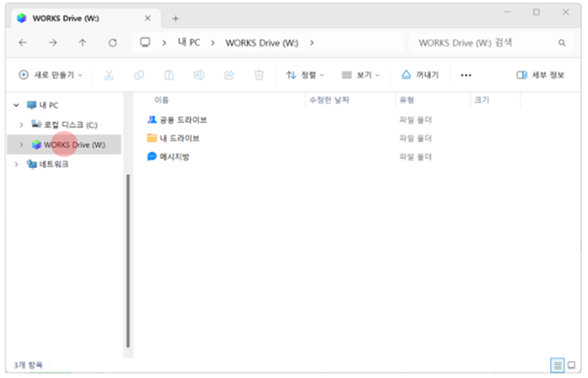Screen dimensions: 588x378
Task: Click the Cut icon in the toolbar
Action: [108, 75]
